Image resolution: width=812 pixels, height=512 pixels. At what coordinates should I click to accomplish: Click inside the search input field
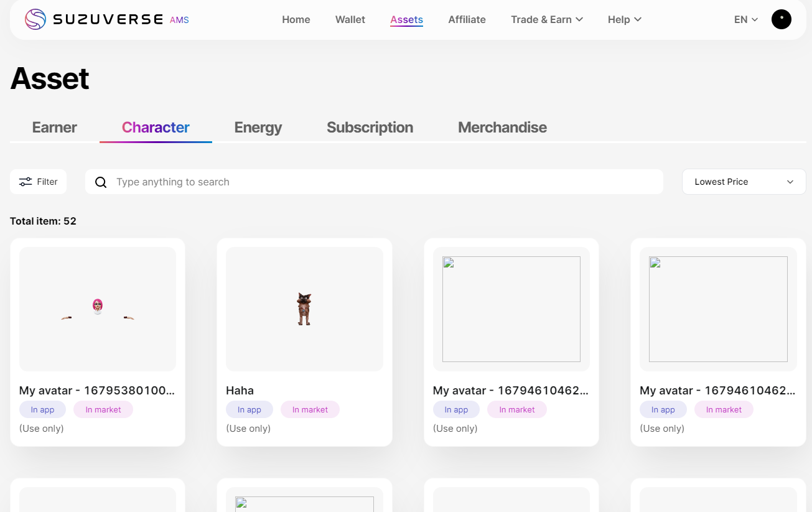pos(373,182)
